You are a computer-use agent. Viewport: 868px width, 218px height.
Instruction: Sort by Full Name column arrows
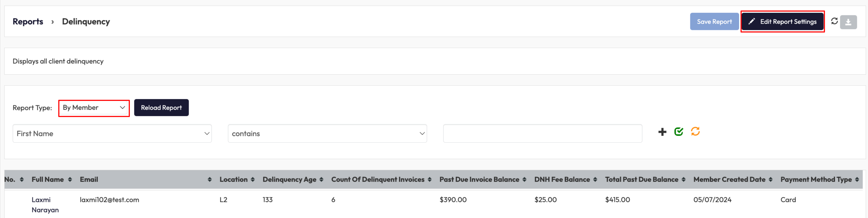pyautogui.click(x=70, y=179)
